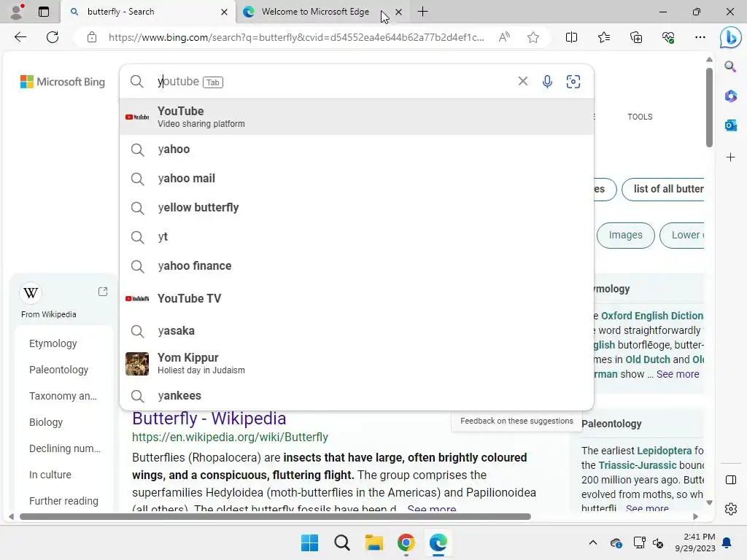Image resolution: width=747 pixels, height=560 pixels.
Task: Open Bing Copilot sidebar button
Action: (x=730, y=38)
